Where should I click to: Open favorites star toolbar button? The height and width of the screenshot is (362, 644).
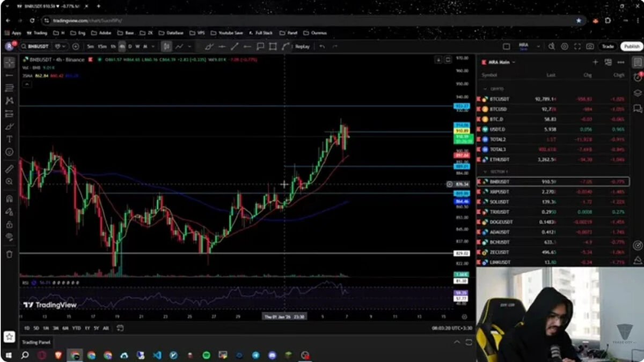point(9,337)
